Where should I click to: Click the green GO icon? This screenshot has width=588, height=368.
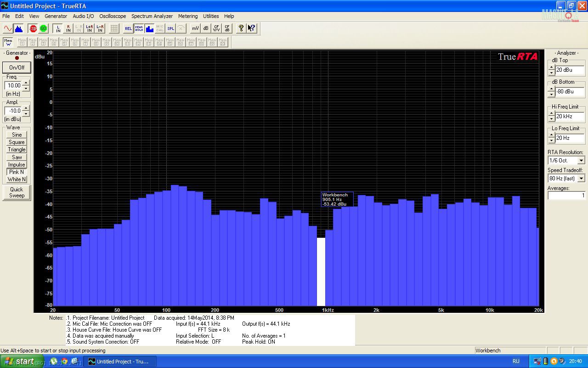[x=43, y=29]
